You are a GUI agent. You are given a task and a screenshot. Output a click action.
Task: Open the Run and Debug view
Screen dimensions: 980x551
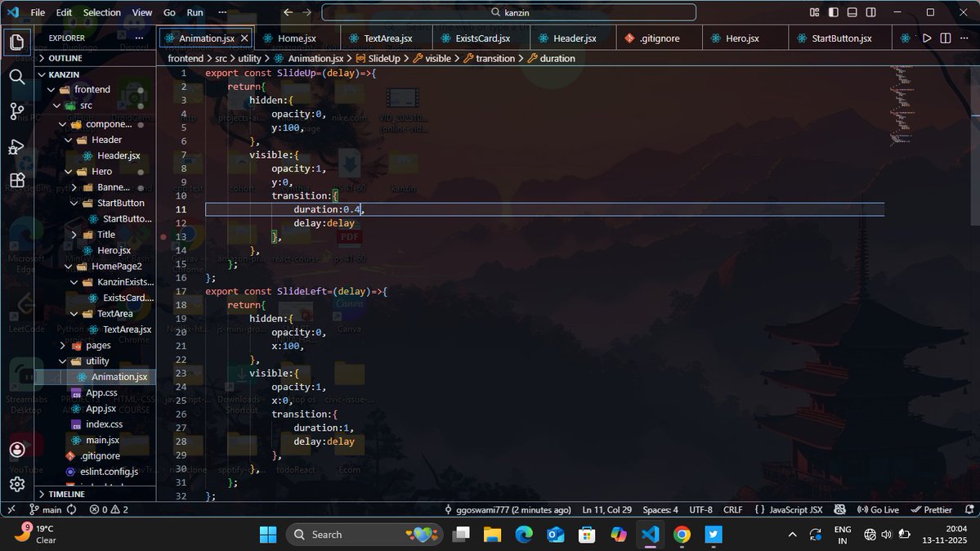click(x=18, y=146)
